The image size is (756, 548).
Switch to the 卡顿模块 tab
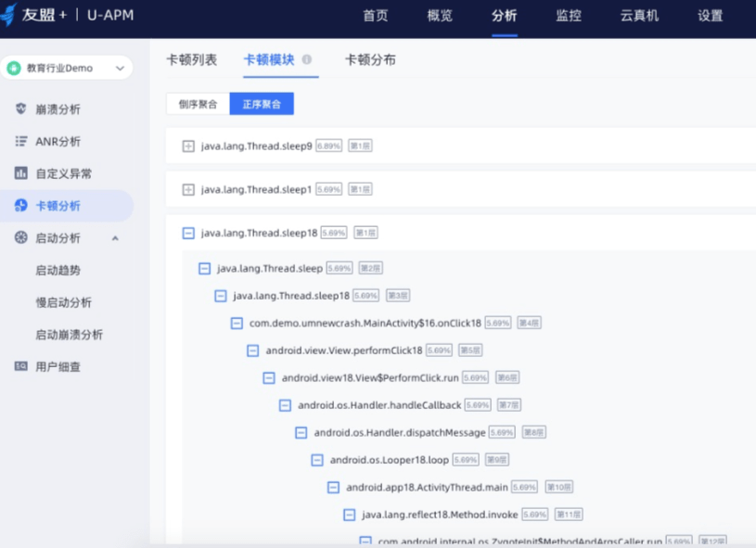click(269, 59)
